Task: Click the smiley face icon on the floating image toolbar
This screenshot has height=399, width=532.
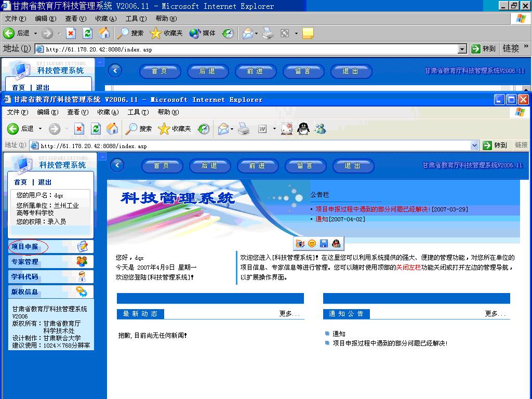Action: click(312, 243)
